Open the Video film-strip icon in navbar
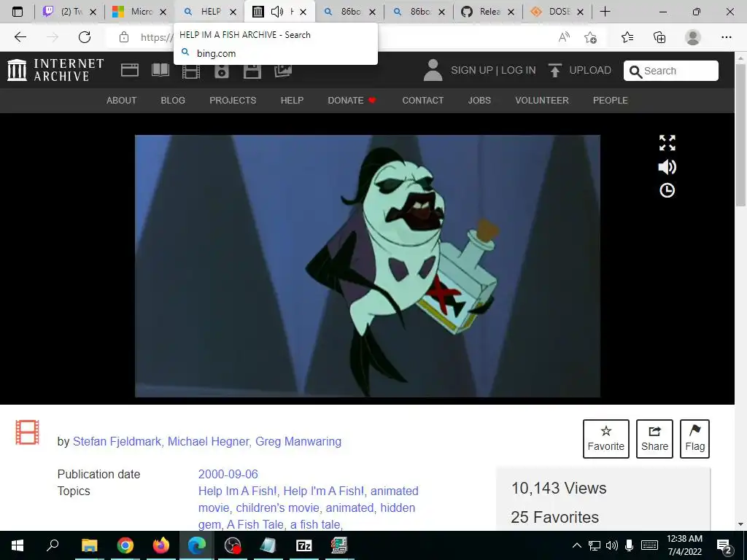The image size is (747, 560). pos(191,71)
